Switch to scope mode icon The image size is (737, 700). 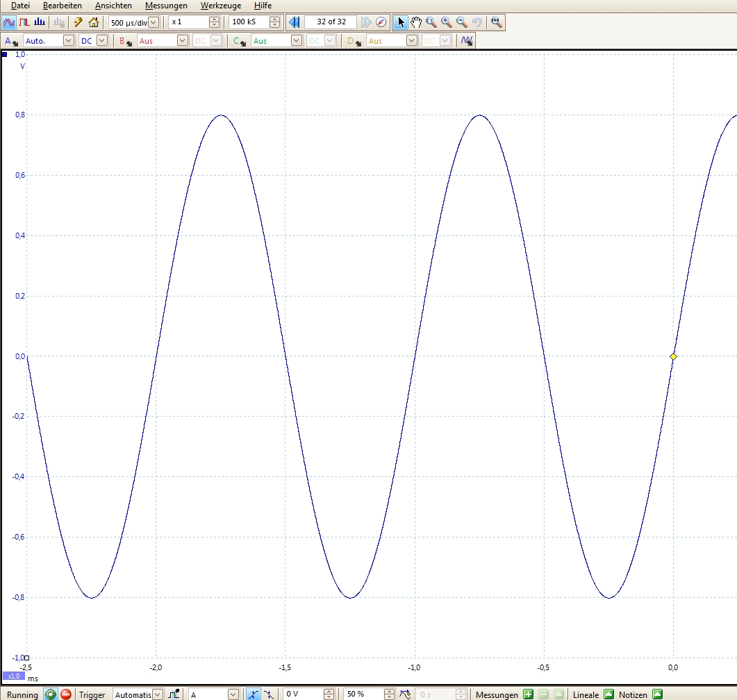[x=9, y=22]
